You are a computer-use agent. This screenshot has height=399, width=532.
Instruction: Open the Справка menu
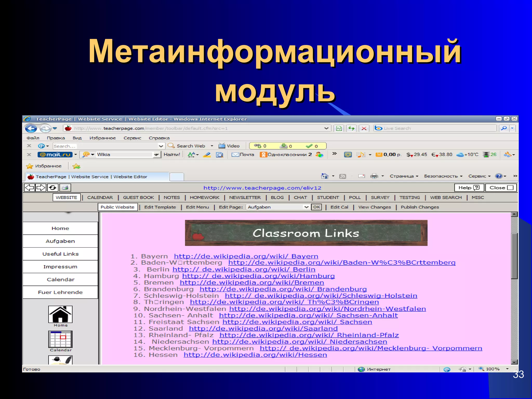pyautogui.click(x=159, y=138)
